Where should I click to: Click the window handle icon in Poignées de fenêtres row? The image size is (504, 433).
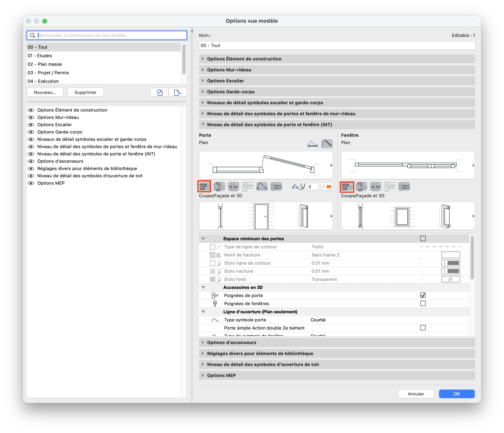(x=215, y=304)
